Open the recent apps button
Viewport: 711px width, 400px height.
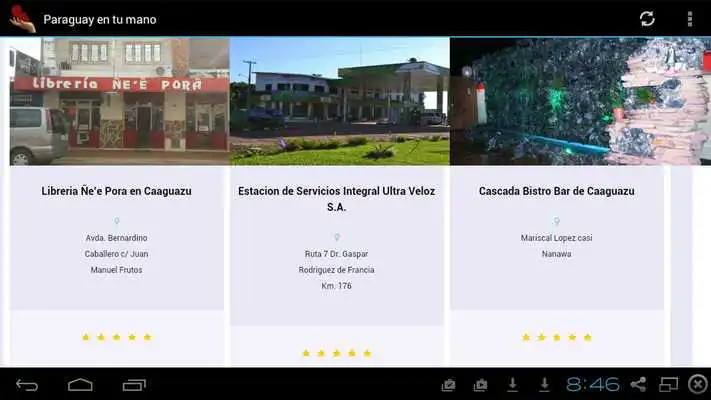coord(134,385)
